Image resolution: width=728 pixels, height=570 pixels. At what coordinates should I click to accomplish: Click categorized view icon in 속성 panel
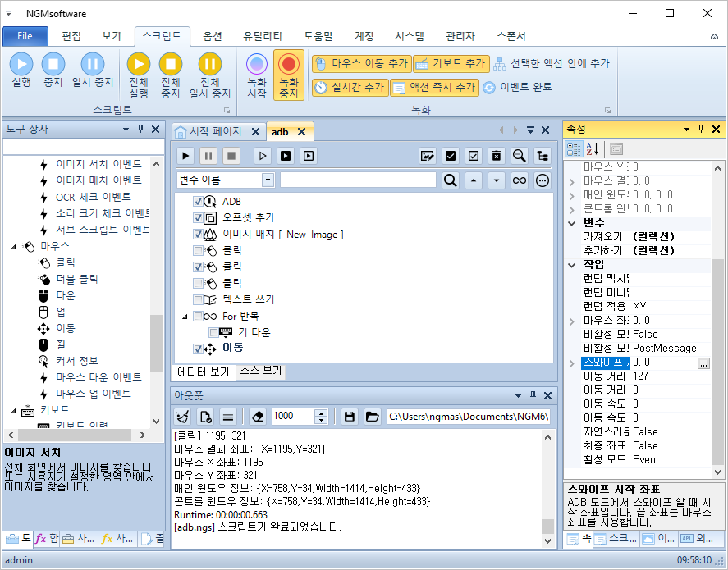point(574,149)
